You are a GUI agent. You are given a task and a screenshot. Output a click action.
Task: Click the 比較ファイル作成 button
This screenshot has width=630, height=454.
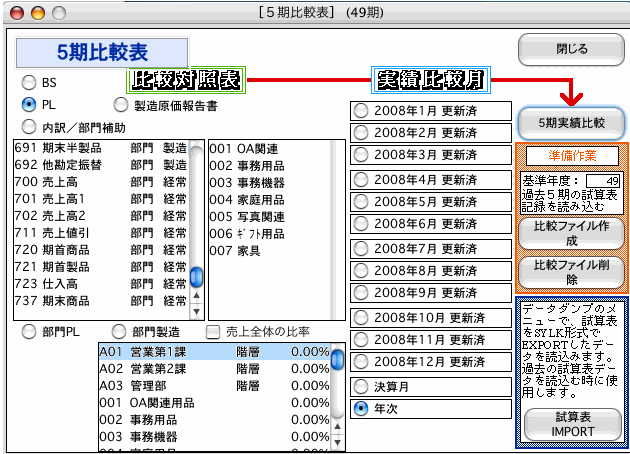(570, 233)
